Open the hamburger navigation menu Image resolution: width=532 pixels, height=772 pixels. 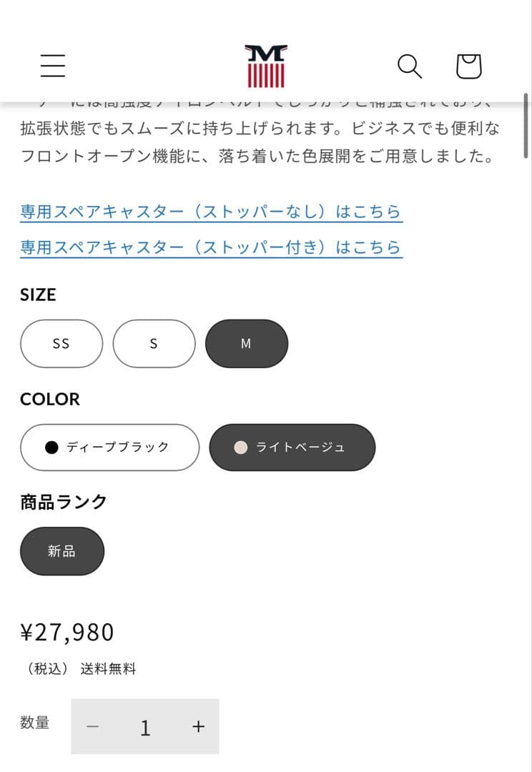pyautogui.click(x=52, y=64)
